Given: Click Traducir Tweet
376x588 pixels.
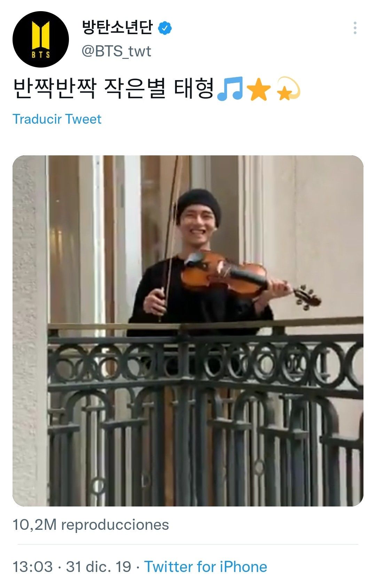Looking at the screenshot, I should pyautogui.click(x=57, y=119).
